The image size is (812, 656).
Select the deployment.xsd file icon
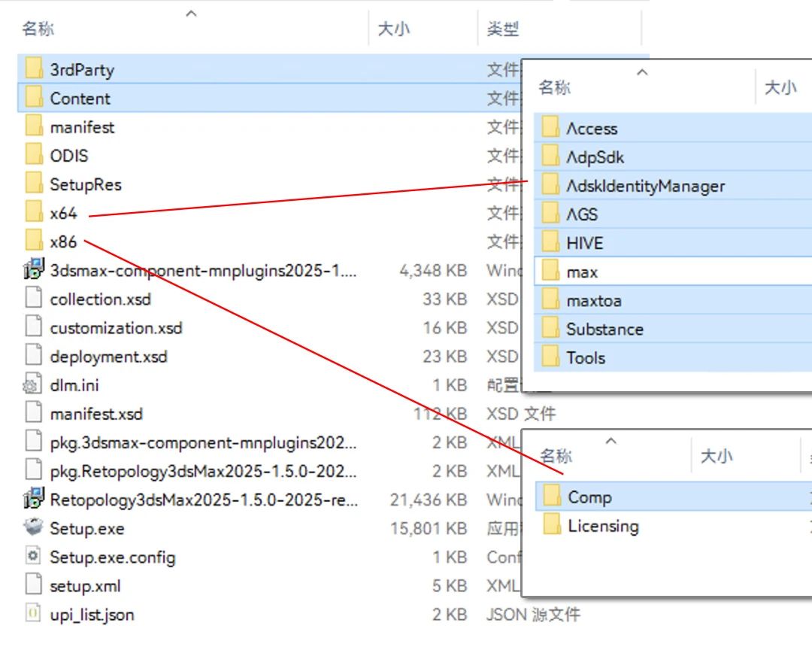tap(34, 356)
